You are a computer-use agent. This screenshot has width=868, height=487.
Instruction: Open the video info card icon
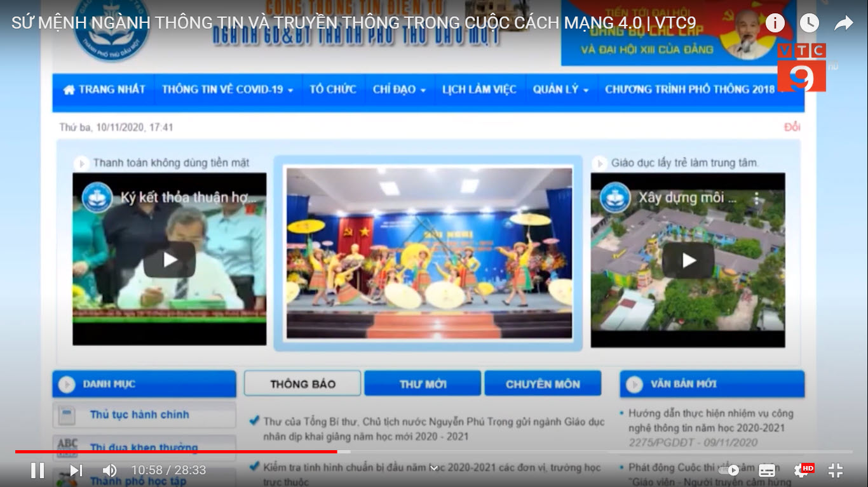click(775, 23)
